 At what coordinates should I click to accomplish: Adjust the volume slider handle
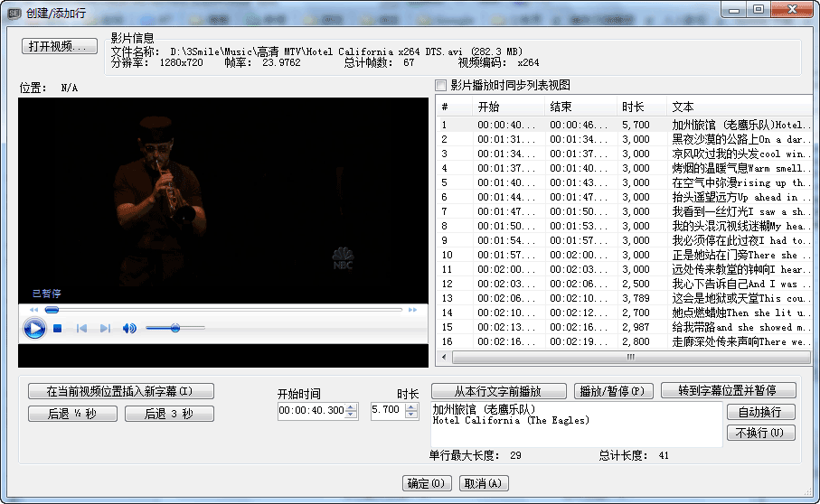tap(175, 328)
